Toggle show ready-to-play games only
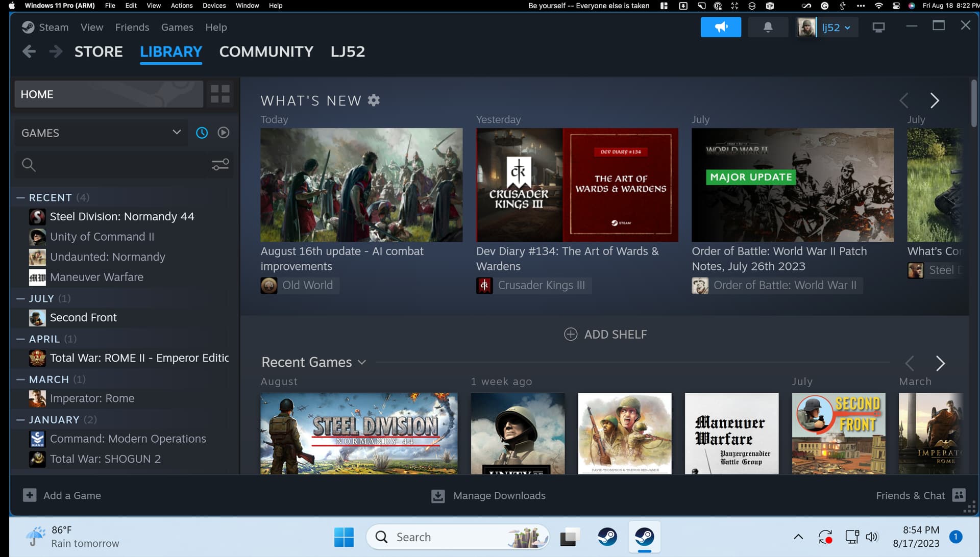 224,133
